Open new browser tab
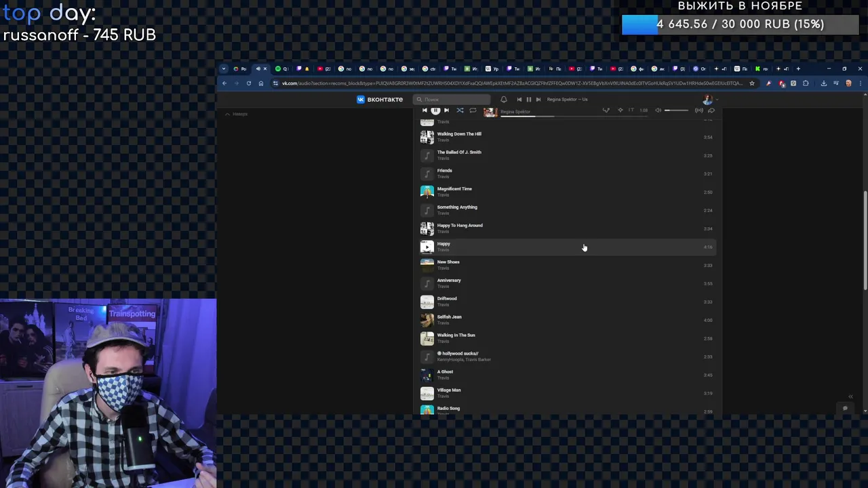 click(x=798, y=68)
